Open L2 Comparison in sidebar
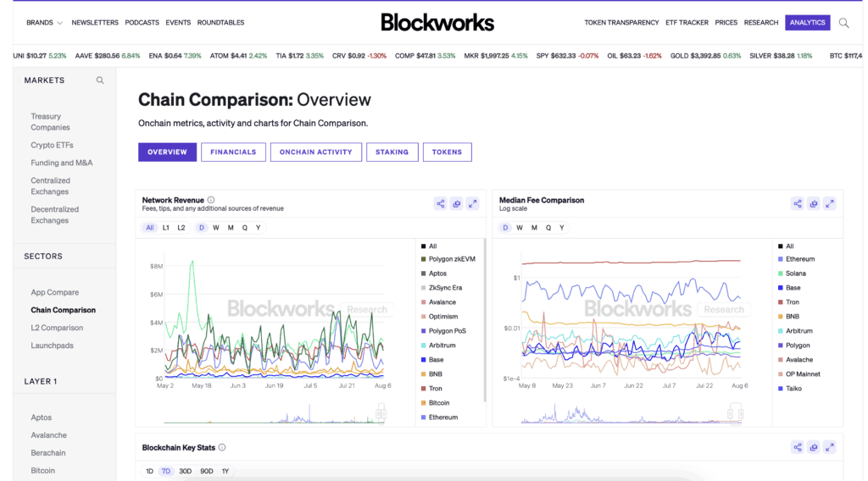868x481 pixels. tap(57, 328)
